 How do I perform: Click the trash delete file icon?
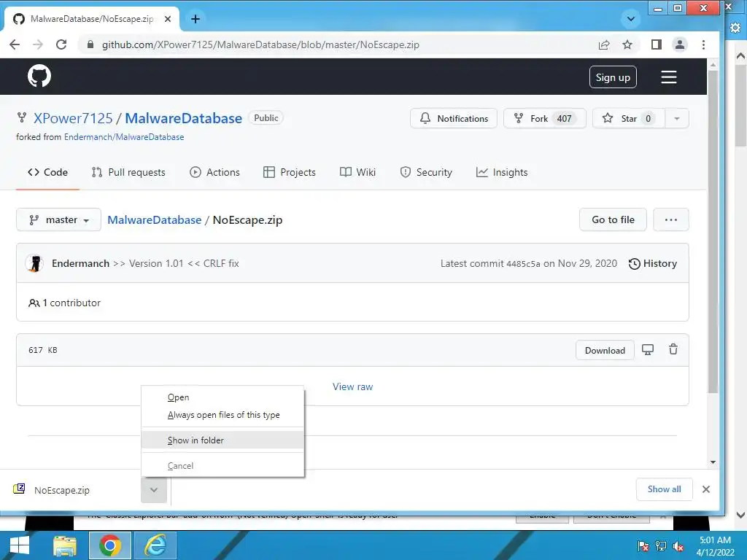click(x=673, y=349)
